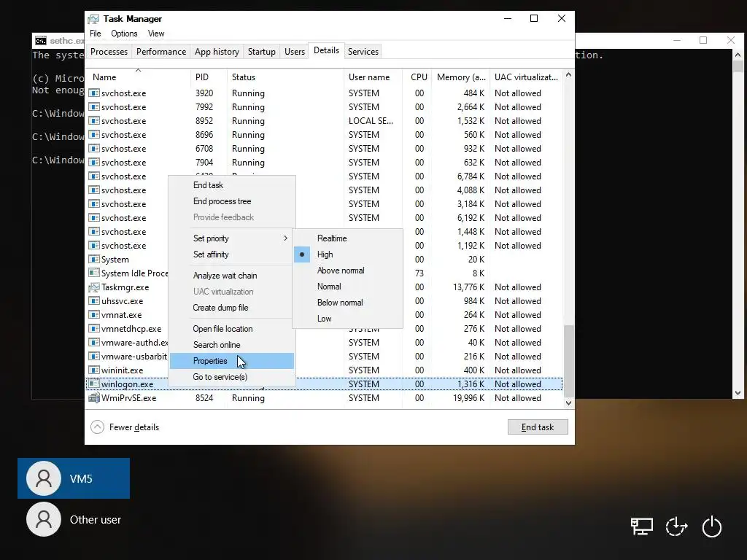Screen dimensions: 747x560
Task: Click the wininit.exe process icon
Action: coord(94,370)
